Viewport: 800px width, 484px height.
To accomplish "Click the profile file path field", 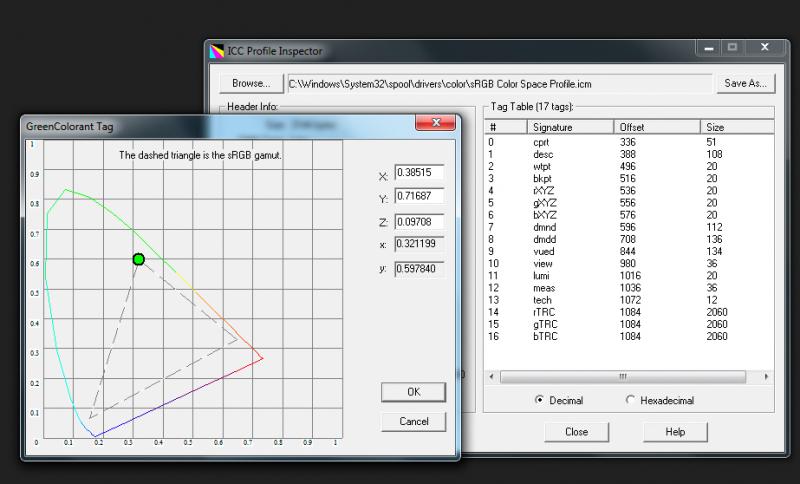I will click(499, 84).
